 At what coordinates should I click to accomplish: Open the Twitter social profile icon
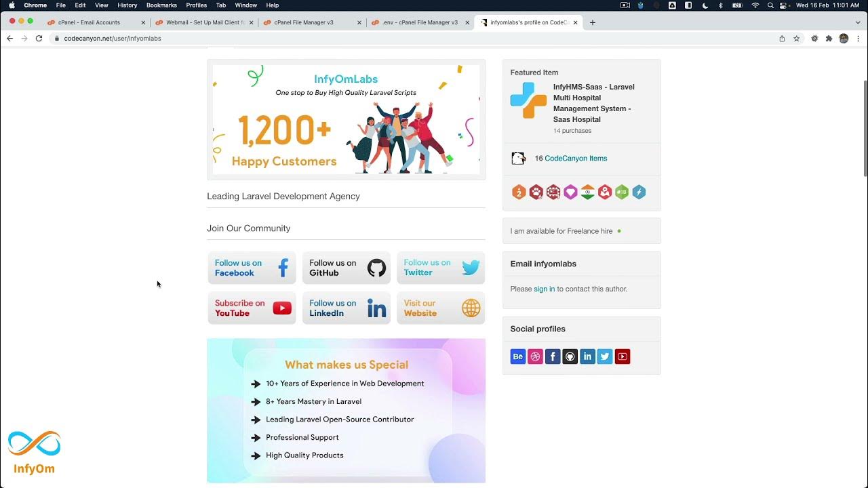point(605,357)
